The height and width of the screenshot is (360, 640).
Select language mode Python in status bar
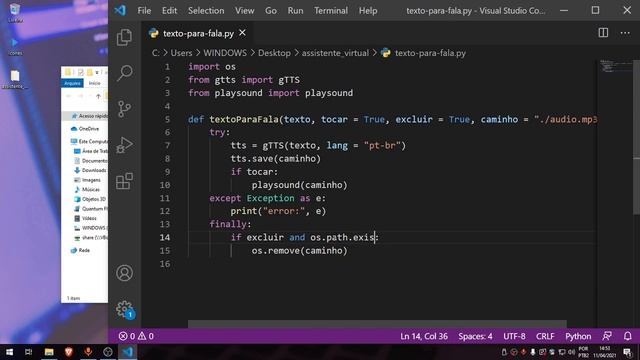[578, 336]
